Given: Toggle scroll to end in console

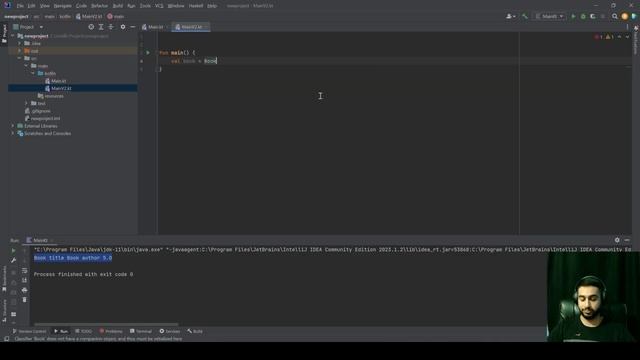Looking at the screenshot, I should pyautogui.click(x=24, y=280).
